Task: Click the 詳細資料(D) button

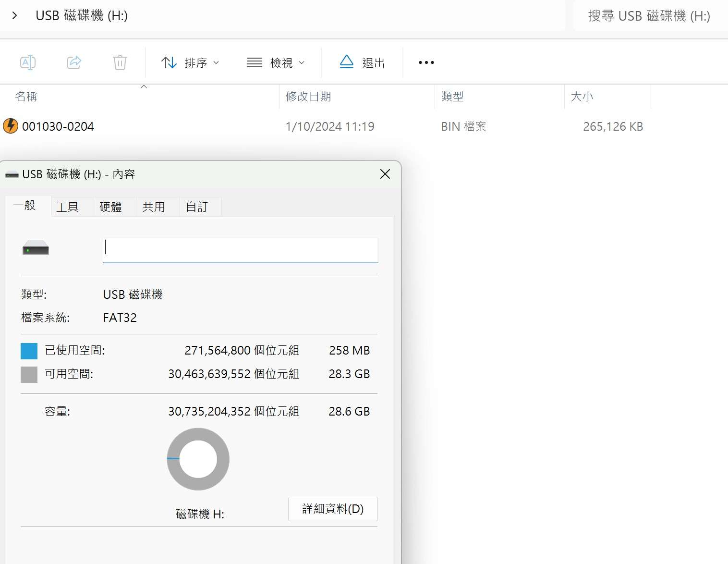Action: coord(333,509)
